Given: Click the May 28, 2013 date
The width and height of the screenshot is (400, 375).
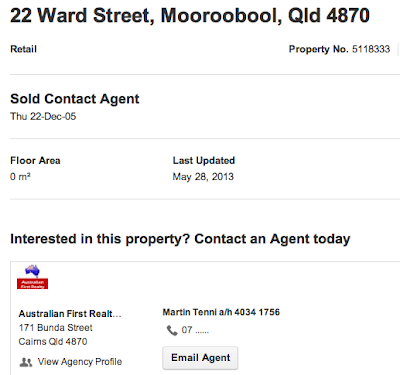Looking at the screenshot, I should click(203, 177).
